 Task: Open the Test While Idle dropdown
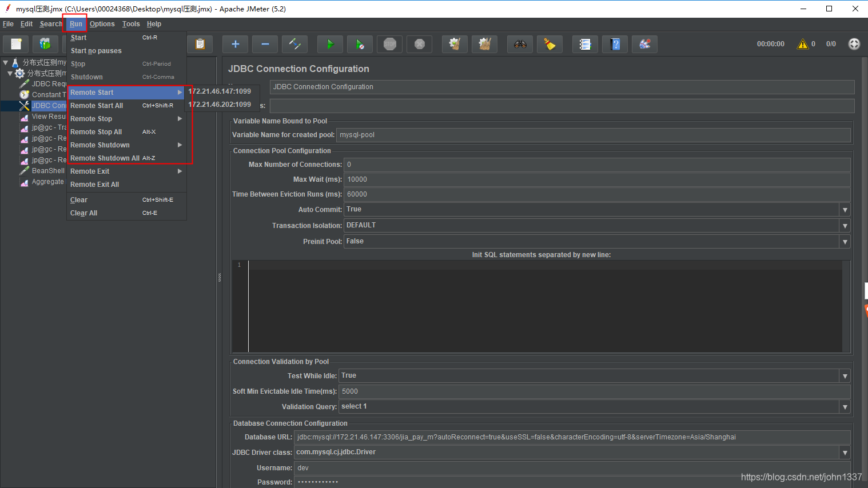[x=845, y=376]
